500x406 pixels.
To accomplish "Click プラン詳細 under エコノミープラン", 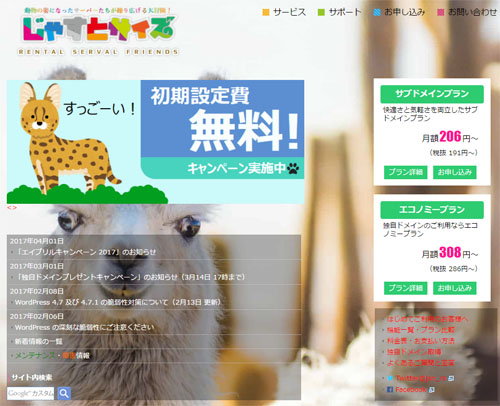I will click(405, 288).
